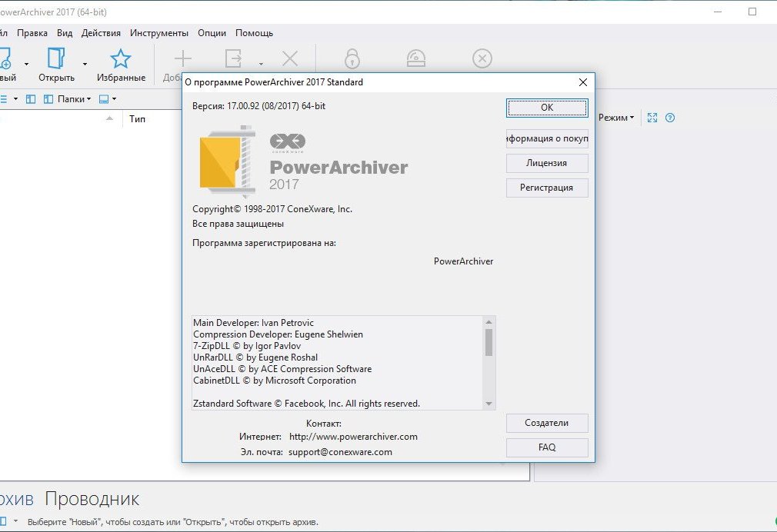Screen dimensions: 777x532
Task: Click the Copyright 1998-2017 ConeXware text
Action: [272, 209]
